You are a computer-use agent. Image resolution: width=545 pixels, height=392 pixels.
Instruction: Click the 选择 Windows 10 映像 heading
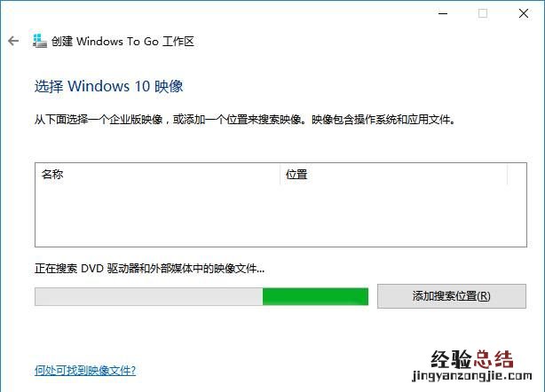click(109, 86)
